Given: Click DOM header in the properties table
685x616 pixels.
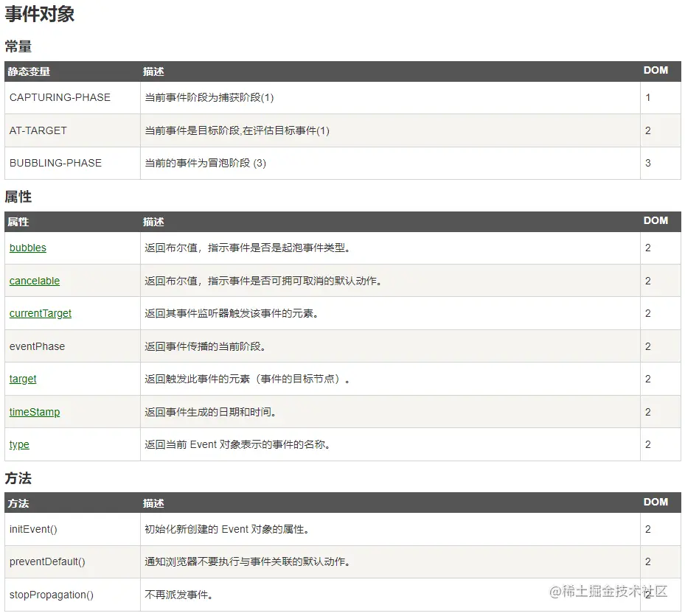Looking at the screenshot, I should (x=656, y=220).
